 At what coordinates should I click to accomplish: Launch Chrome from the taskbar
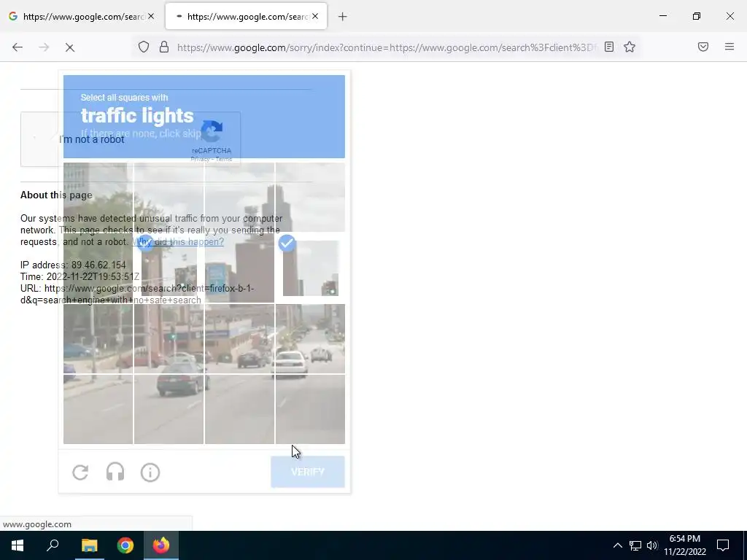(125, 545)
